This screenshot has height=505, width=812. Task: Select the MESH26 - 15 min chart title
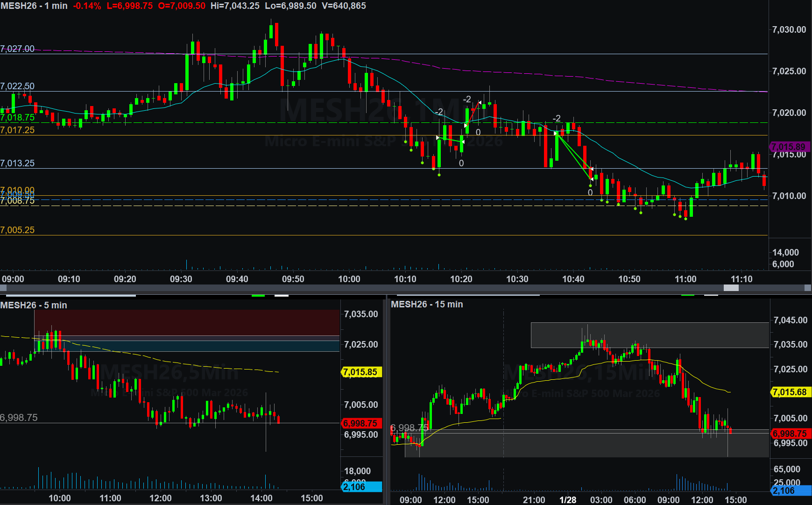point(427,304)
